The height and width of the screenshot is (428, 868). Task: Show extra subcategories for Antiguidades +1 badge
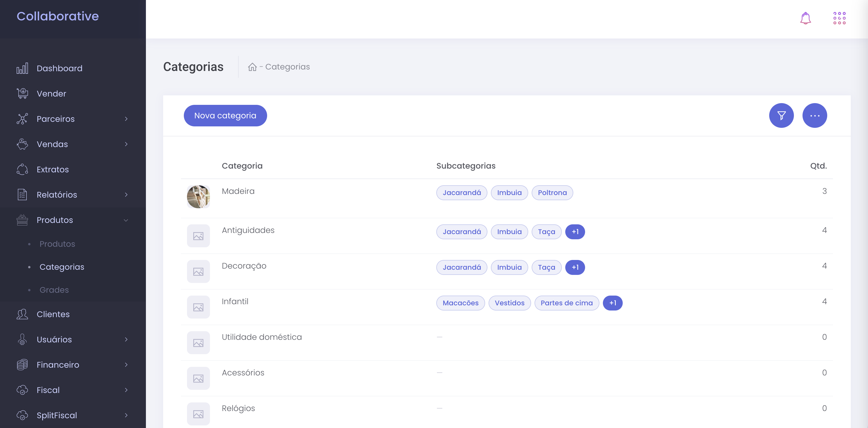coord(575,232)
